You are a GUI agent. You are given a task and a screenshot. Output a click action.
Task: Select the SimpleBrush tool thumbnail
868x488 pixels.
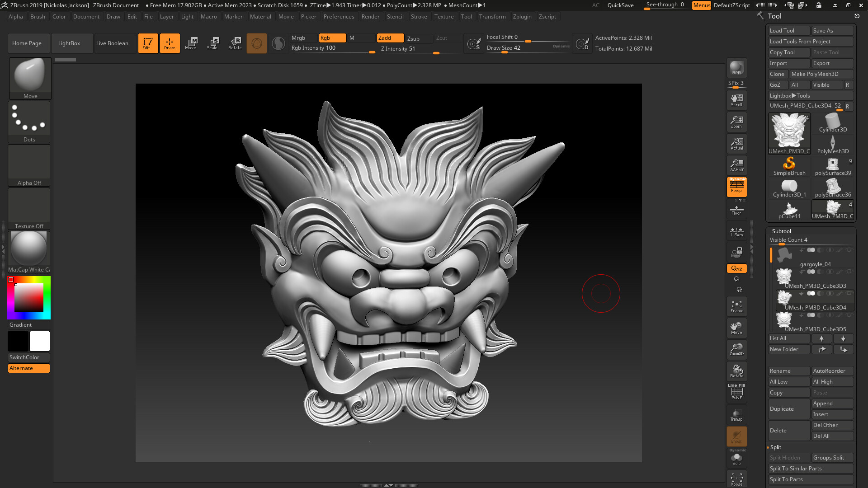pos(789,166)
